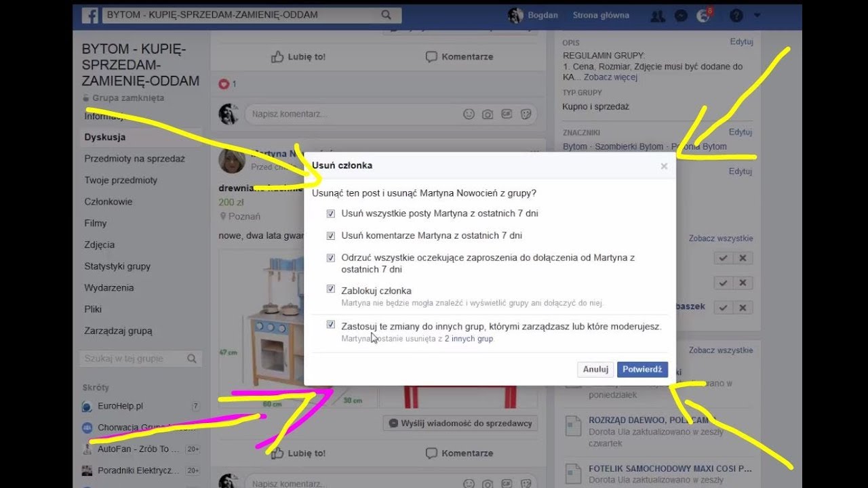868x488 pixels.
Task: Click the 'Szukaj w tej grupie' search field
Action: tap(140, 359)
